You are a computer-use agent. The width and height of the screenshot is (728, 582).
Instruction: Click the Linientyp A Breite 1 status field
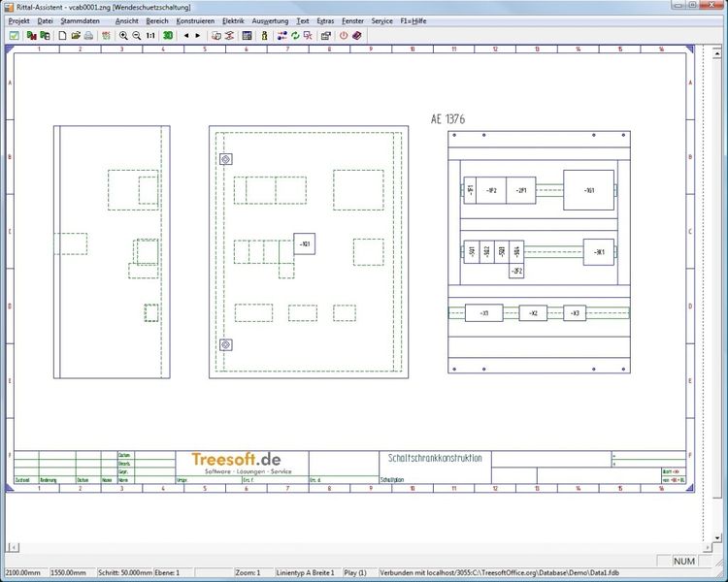tap(306, 573)
